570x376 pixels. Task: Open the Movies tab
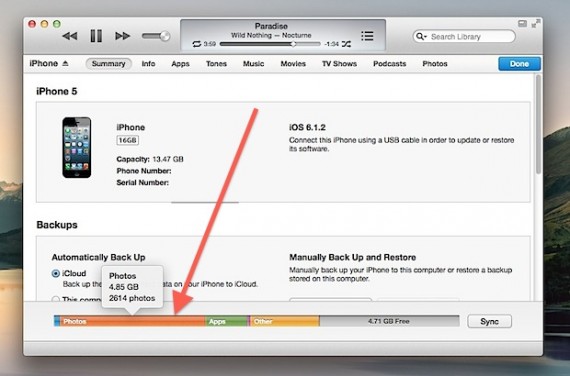293,64
